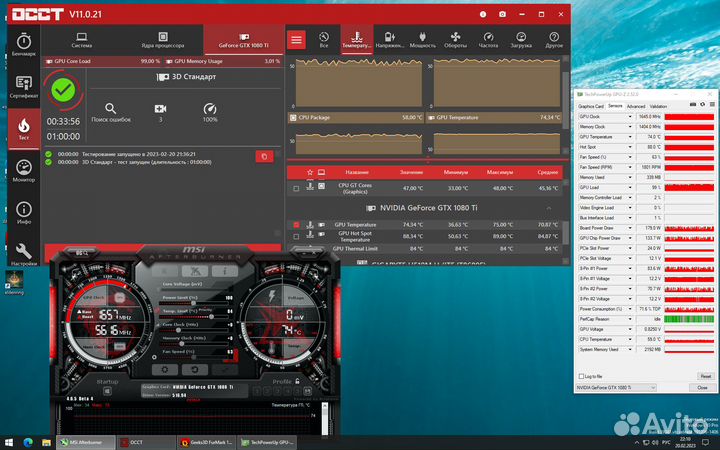Toggle Afterburner Windows startup icon
Image resolution: width=720 pixels, height=450 pixels.
tap(107, 391)
